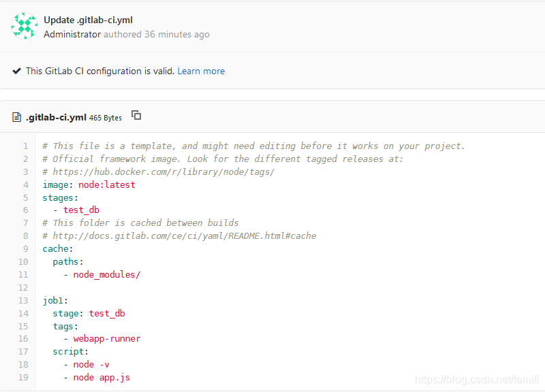Open the 'Learn more' link

[x=201, y=71]
